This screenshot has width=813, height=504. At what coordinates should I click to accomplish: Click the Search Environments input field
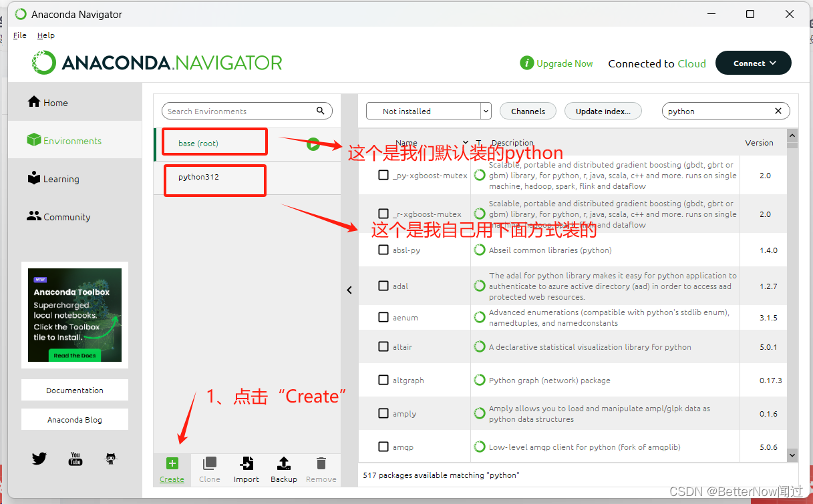[247, 111]
